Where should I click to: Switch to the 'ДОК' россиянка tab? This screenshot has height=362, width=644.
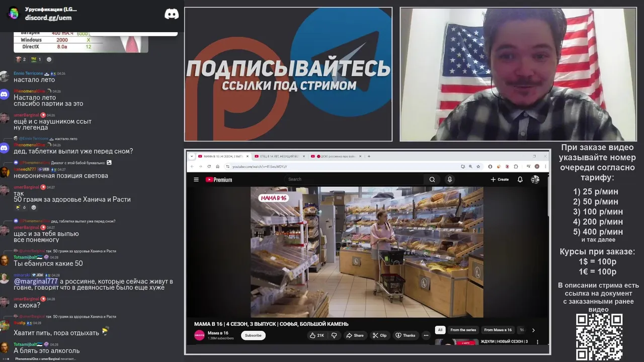(335, 156)
